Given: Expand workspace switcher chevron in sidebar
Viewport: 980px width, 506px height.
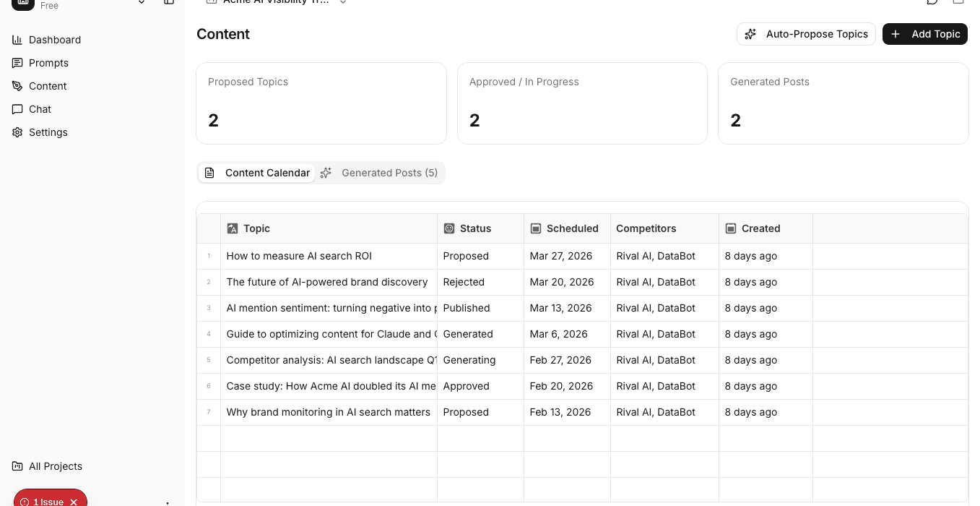Looking at the screenshot, I should [x=142, y=2].
